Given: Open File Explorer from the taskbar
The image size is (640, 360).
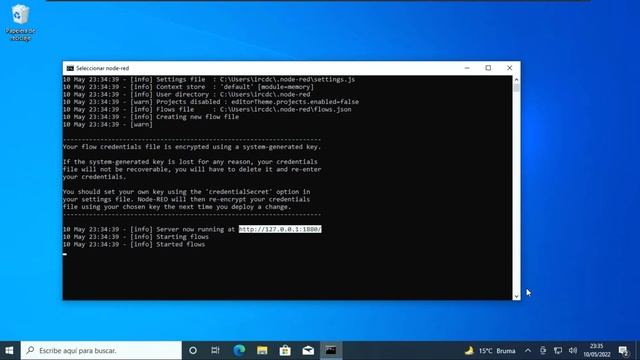Looking at the screenshot, I should [x=262, y=351].
